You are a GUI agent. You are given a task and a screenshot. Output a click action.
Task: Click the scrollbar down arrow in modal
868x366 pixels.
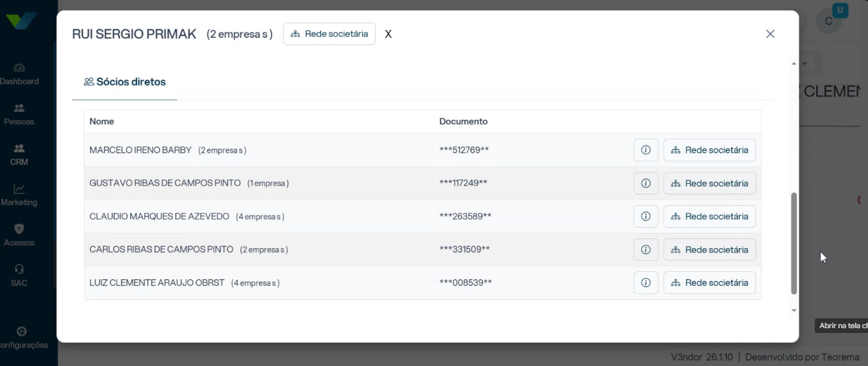click(x=794, y=310)
